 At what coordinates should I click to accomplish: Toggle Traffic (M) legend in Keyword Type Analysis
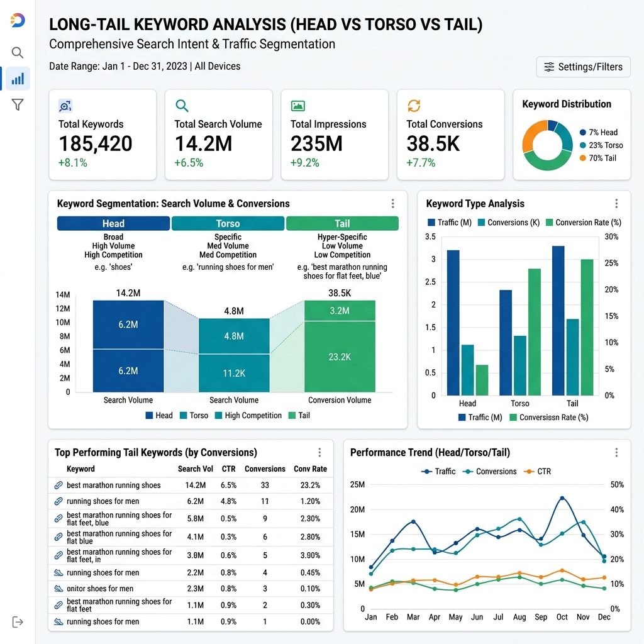449,223
